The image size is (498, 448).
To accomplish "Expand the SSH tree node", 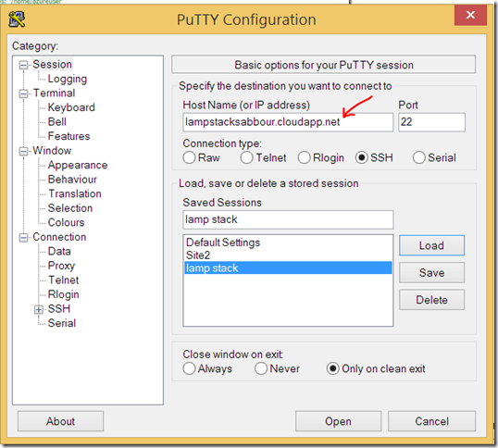I will pos(39,309).
